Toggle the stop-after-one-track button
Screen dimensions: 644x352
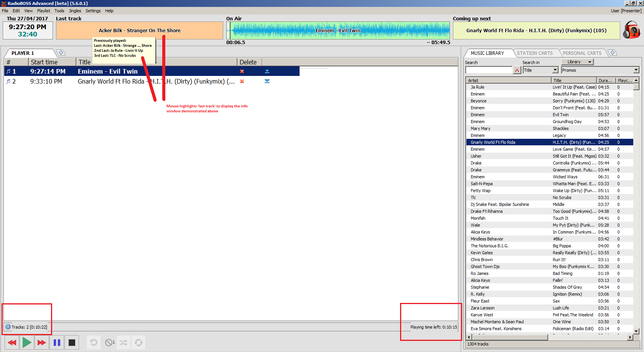tap(110, 342)
